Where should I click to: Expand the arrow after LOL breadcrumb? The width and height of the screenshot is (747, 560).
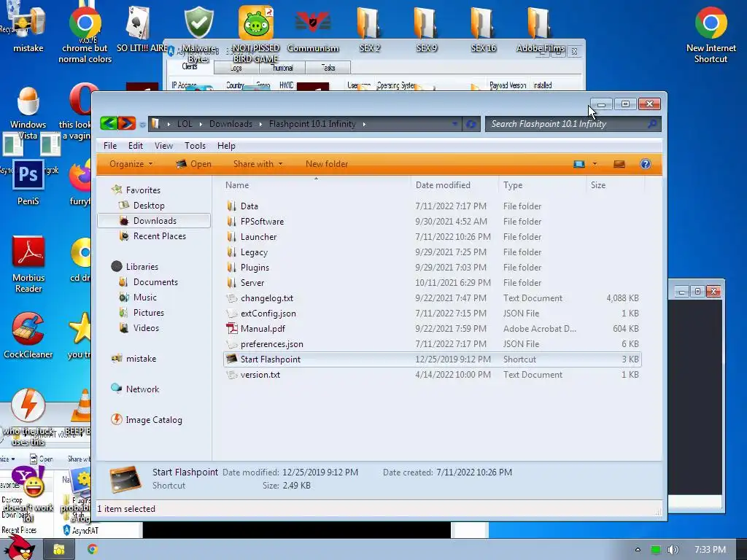click(x=201, y=124)
